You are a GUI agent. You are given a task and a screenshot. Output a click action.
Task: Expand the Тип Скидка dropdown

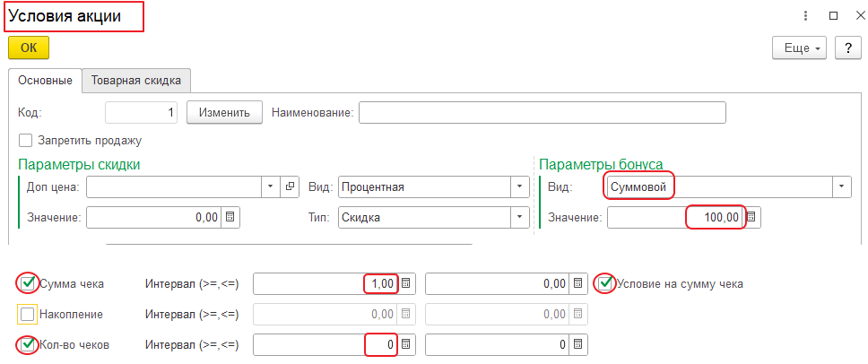pos(518,217)
